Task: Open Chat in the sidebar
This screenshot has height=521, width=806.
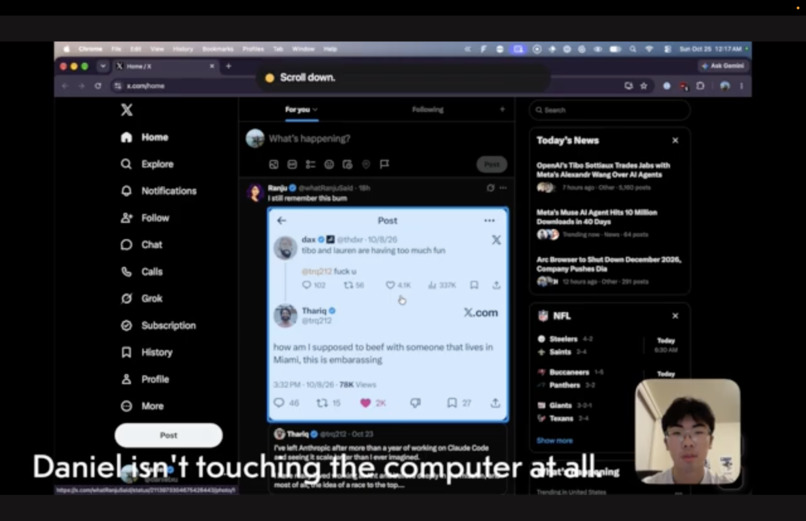Action: pos(141,245)
